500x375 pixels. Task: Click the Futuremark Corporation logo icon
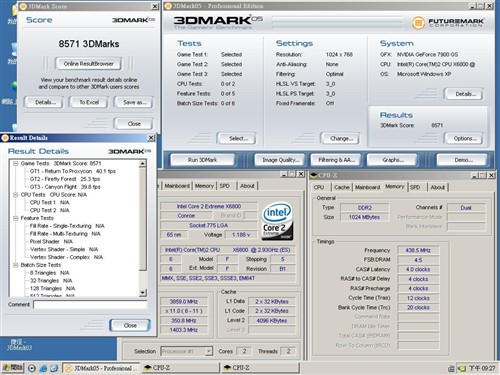pyautogui.click(x=418, y=23)
